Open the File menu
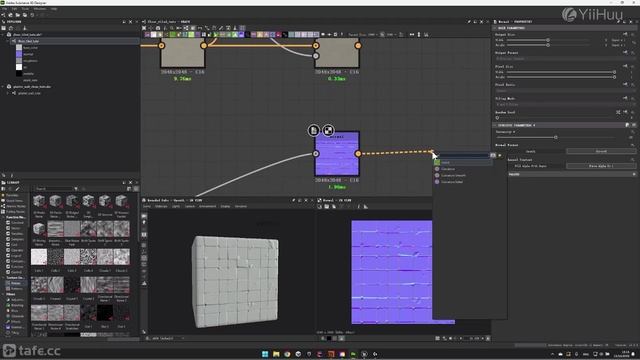The width and height of the screenshot is (640, 360). [x=4, y=9]
